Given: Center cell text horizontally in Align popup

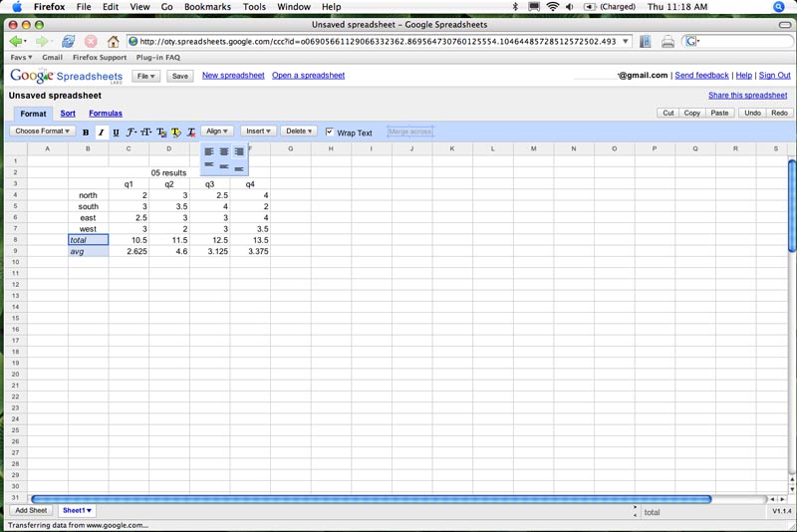Looking at the screenshot, I should tap(223, 151).
